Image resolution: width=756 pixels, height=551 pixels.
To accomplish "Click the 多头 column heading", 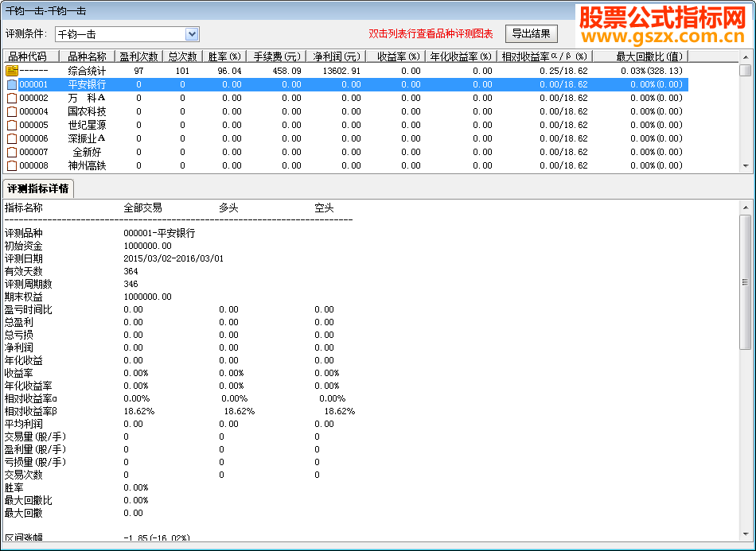I will (228, 208).
